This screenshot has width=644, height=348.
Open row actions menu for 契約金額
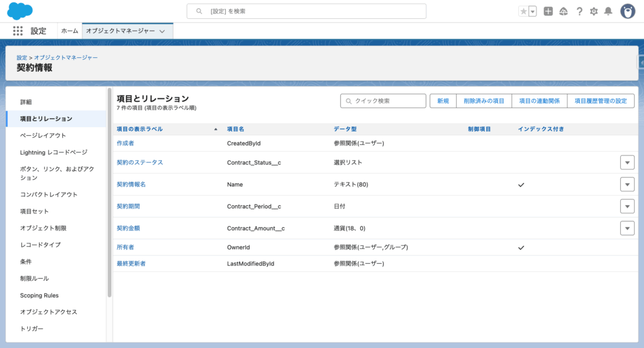click(x=627, y=228)
